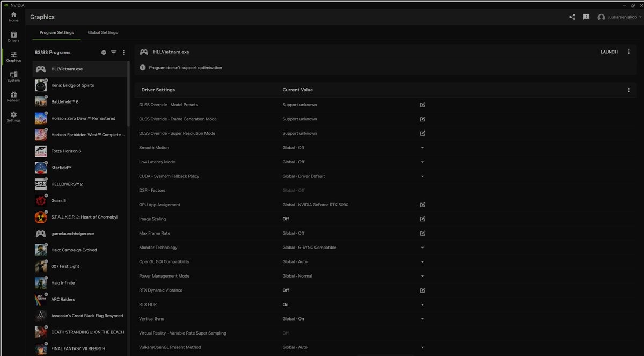Click the program list scrollbar
Viewport: 644px width, 356px height.
128,95
